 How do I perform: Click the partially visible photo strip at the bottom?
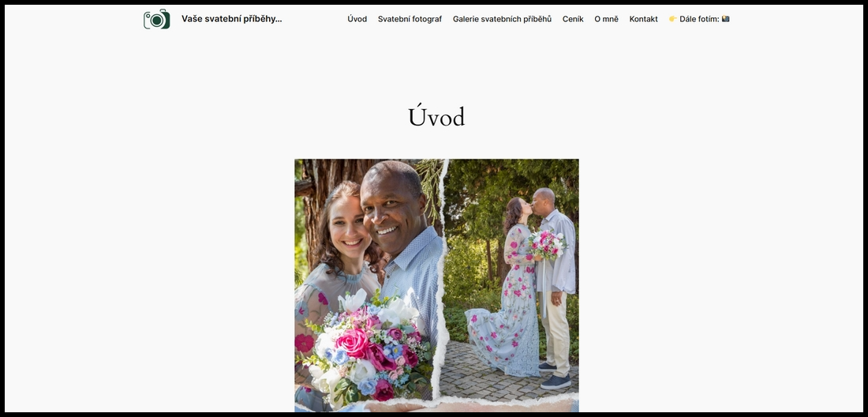(437, 406)
